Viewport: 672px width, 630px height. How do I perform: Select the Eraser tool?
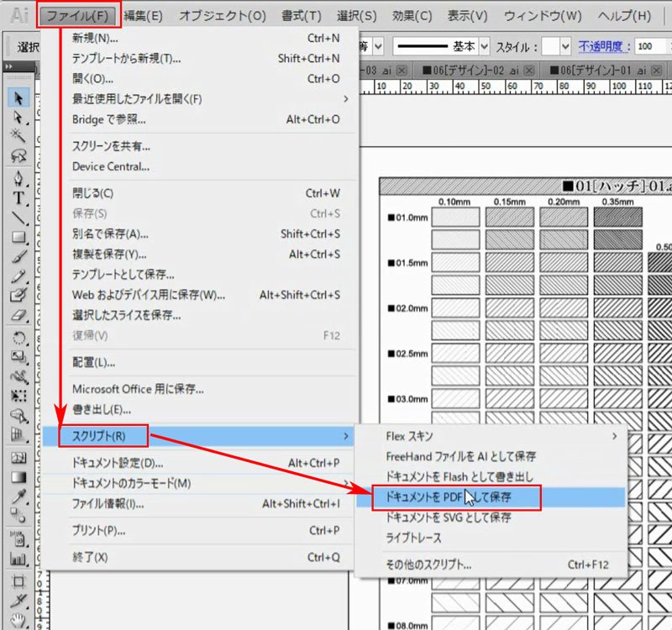(18, 316)
